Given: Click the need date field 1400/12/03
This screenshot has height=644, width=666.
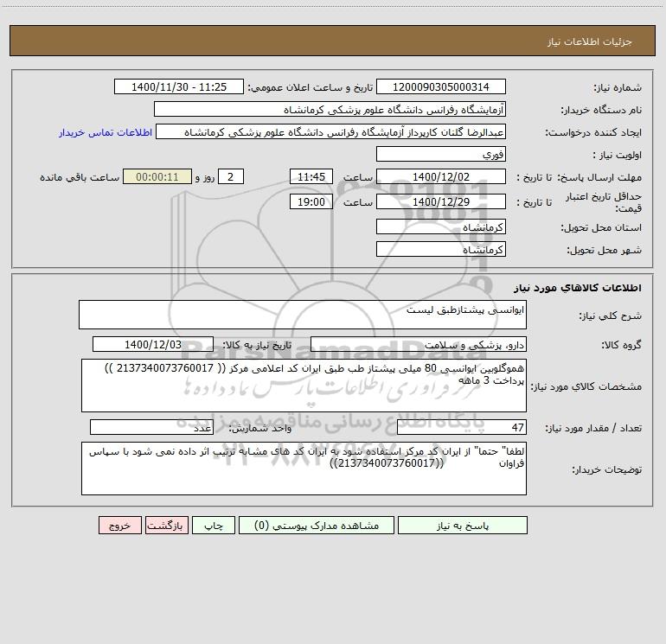Looking at the screenshot, I should pyautogui.click(x=153, y=344).
